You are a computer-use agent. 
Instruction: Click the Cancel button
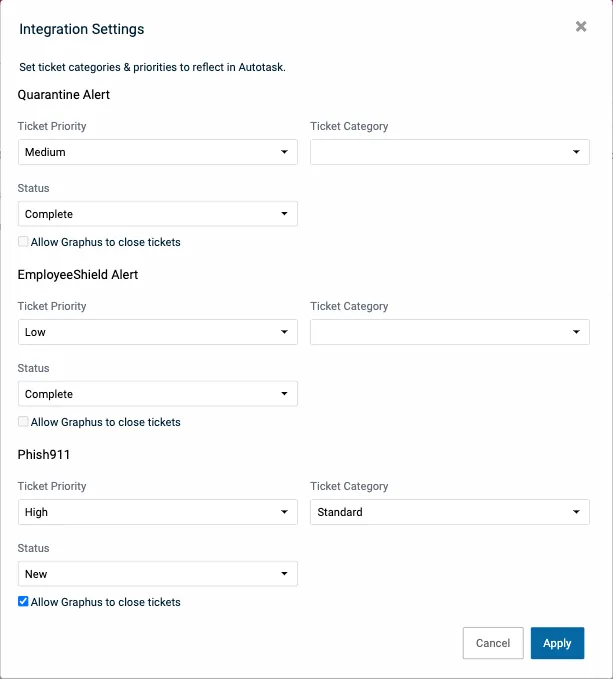[493, 643]
